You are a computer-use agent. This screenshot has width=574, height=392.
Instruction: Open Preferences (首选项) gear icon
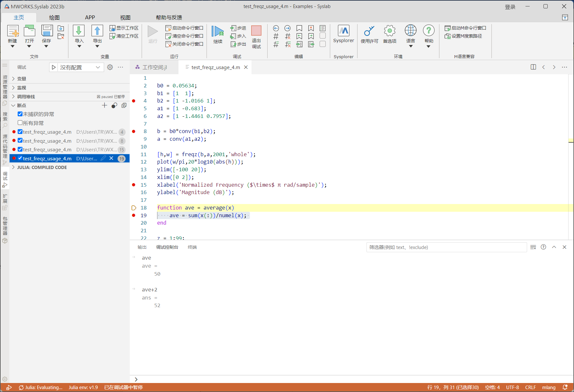[389, 31]
